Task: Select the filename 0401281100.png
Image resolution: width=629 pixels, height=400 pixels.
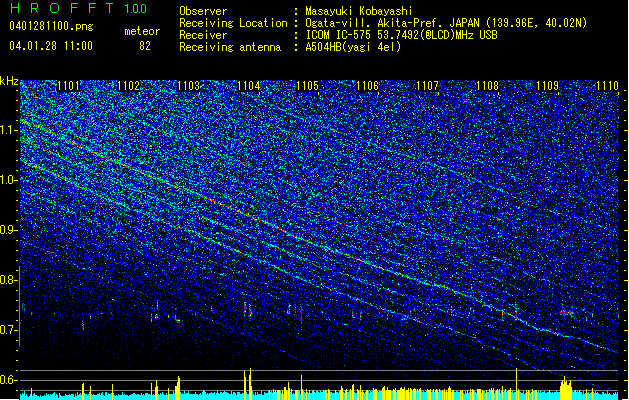Action: (x=51, y=26)
